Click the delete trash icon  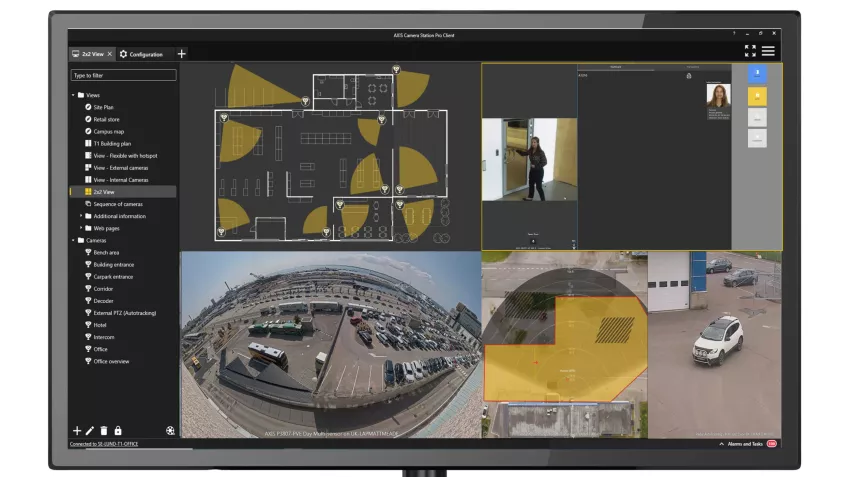104,430
